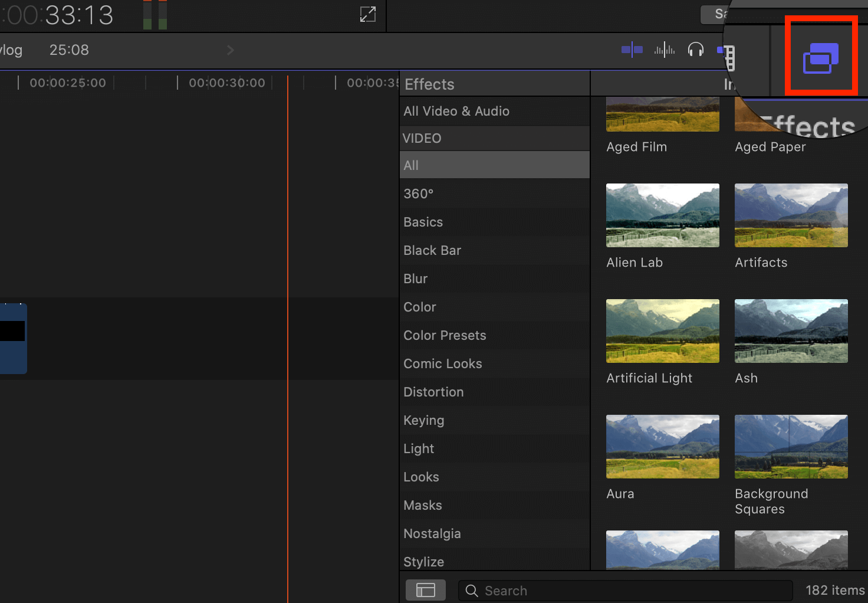The image size is (868, 603).
Task: Select the Looks category
Action: pos(495,477)
